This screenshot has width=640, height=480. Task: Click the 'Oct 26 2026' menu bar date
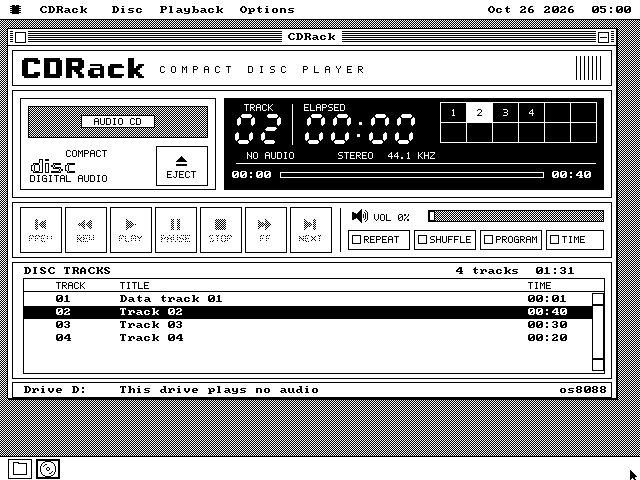pyautogui.click(x=531, y=9)
